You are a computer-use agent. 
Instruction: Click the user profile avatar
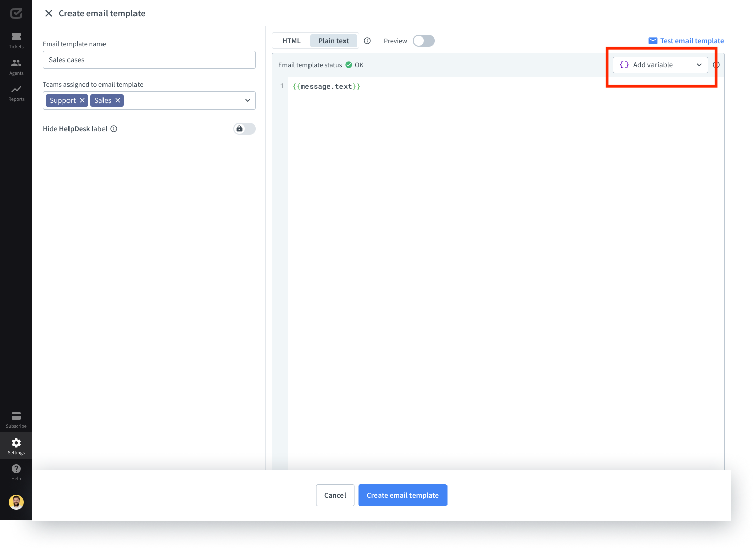click(16, 502)
